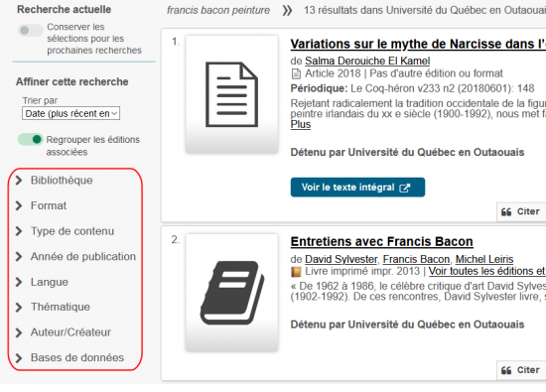The height and width of the screenshot is (392, 546).
Task: Click the book thumbnail of result 2
Action: pyautogui.click(x=232, y=293)
